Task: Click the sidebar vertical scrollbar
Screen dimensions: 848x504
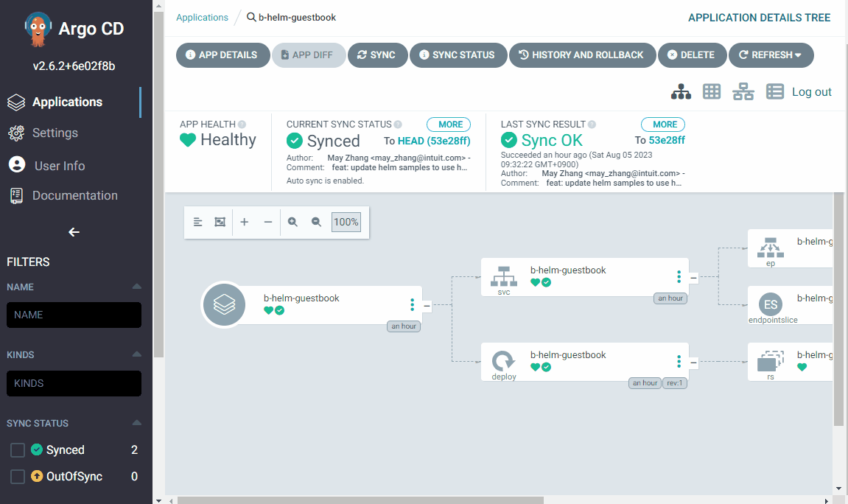Action: coord(158,184)
